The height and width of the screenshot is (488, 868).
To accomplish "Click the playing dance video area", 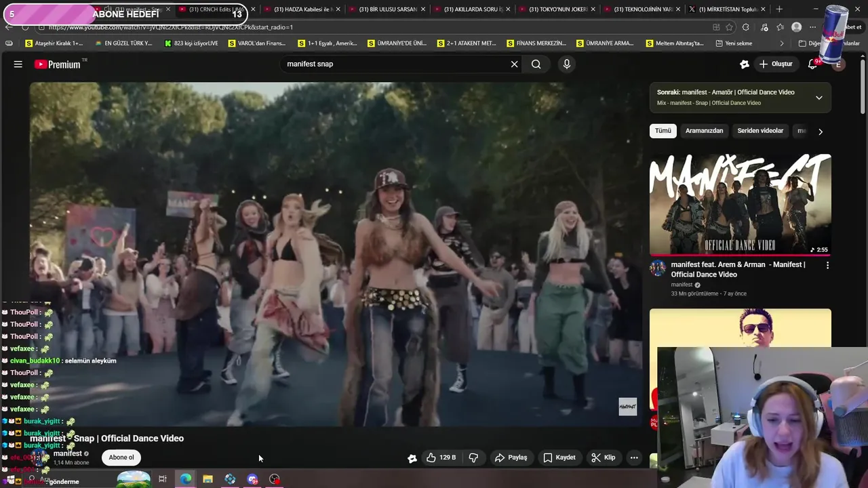I will [336, 254].
